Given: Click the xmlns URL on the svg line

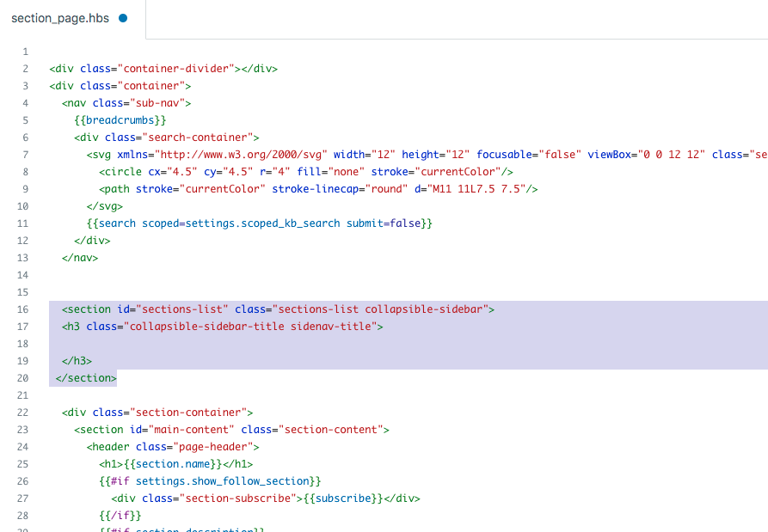Looking at the screenshot, I should pos(239,155).
